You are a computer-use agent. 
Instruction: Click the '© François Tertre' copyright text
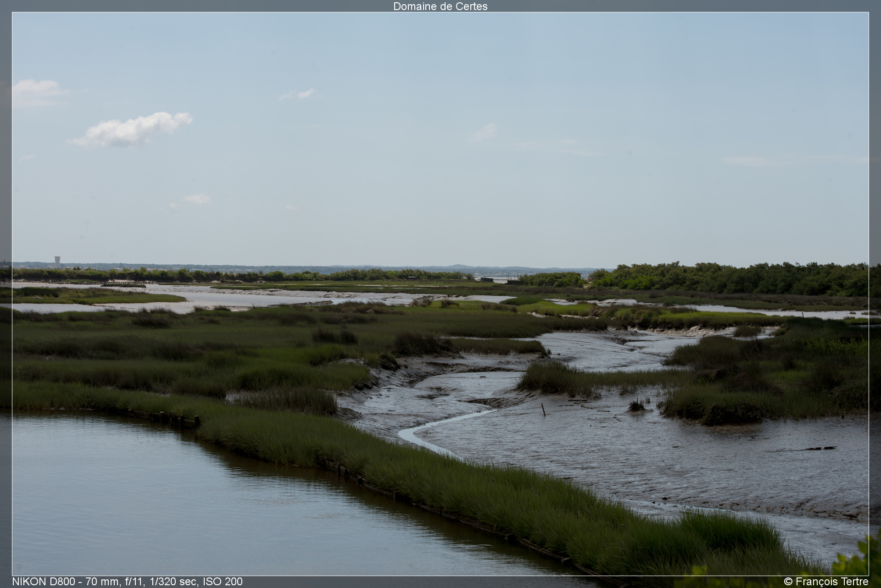tap(826, 582)
